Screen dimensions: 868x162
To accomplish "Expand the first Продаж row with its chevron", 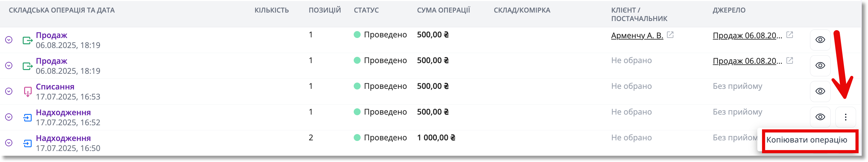I will pyautogui.click(x=9, y=40).
